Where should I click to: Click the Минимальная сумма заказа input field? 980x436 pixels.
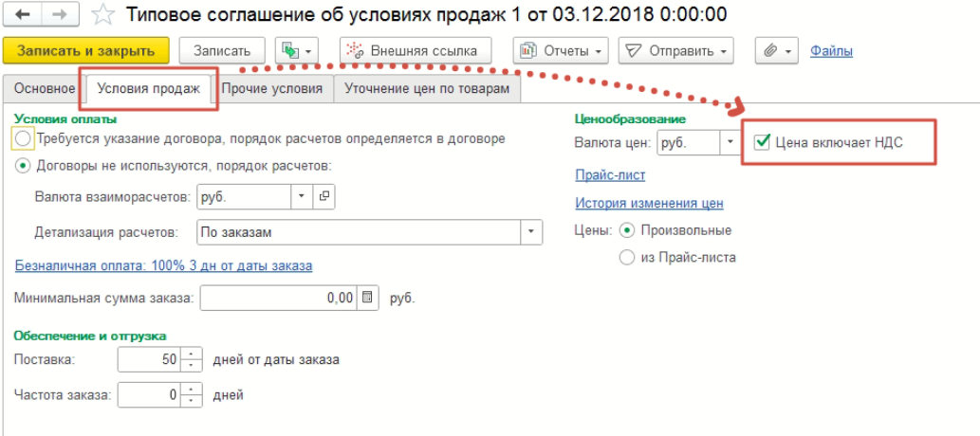click(x=279, y=298)
